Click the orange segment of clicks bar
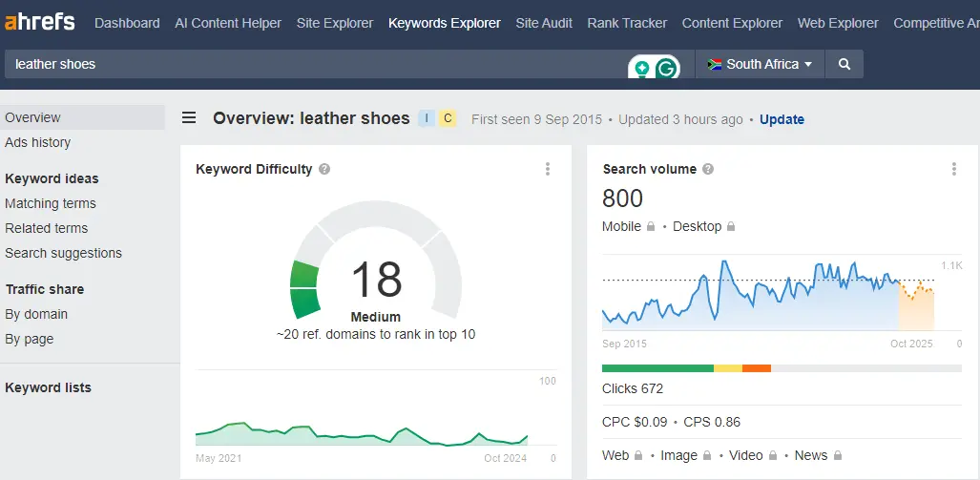Image resolution: width=980 pixels, height=480 pixels. [757, 368]
